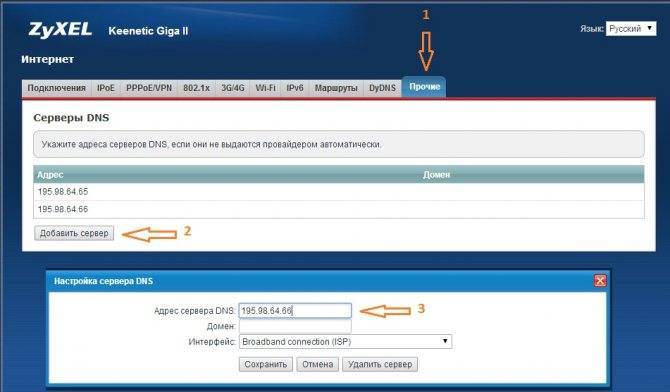Switch to the Подключения tab

[x=56, y=88]
